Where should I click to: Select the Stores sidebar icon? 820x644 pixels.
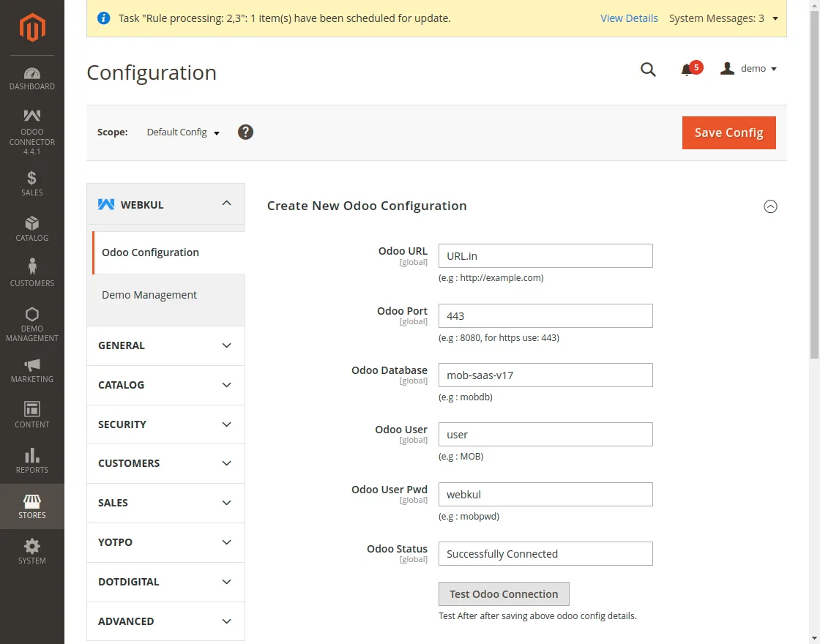coord(31,506)
